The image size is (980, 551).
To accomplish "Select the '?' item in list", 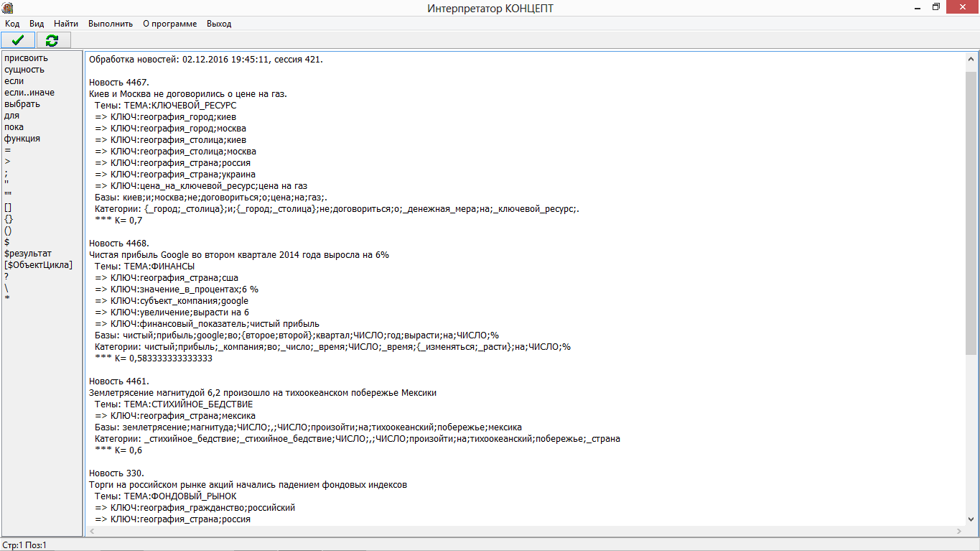I will [6, 277].
